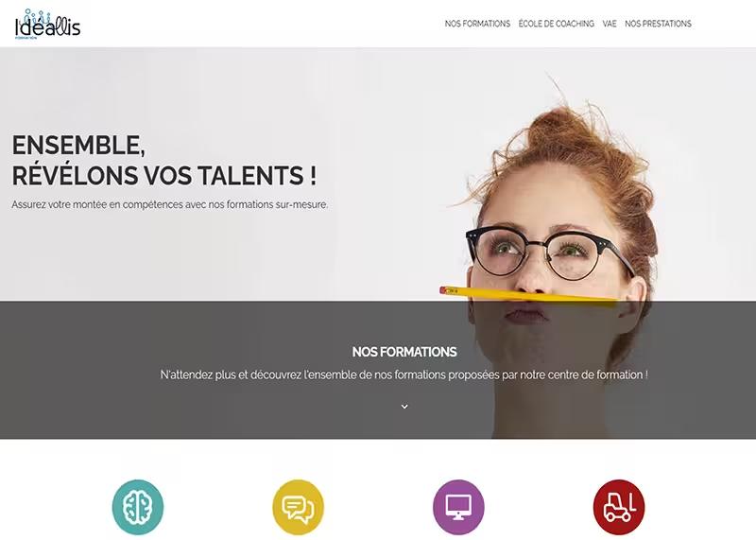Click the red forklift icon
The width and height of the screenshot is (756, 540).
(x=619, y=507)
